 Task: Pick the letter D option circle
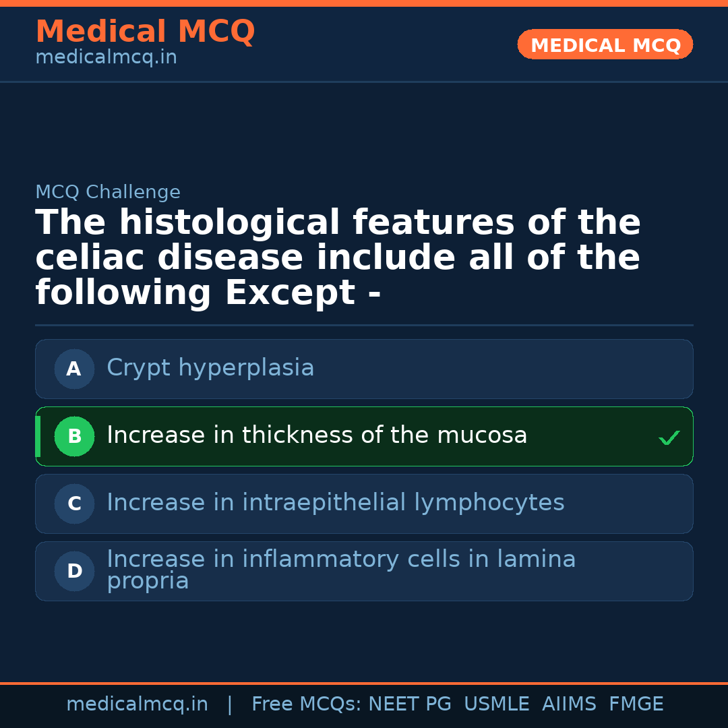pyautogui.click(x=74, y=571)
